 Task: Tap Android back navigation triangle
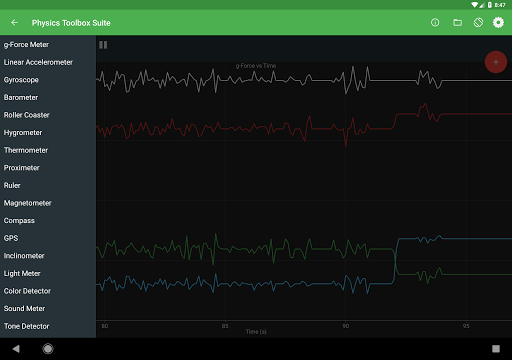click(16, 349)
